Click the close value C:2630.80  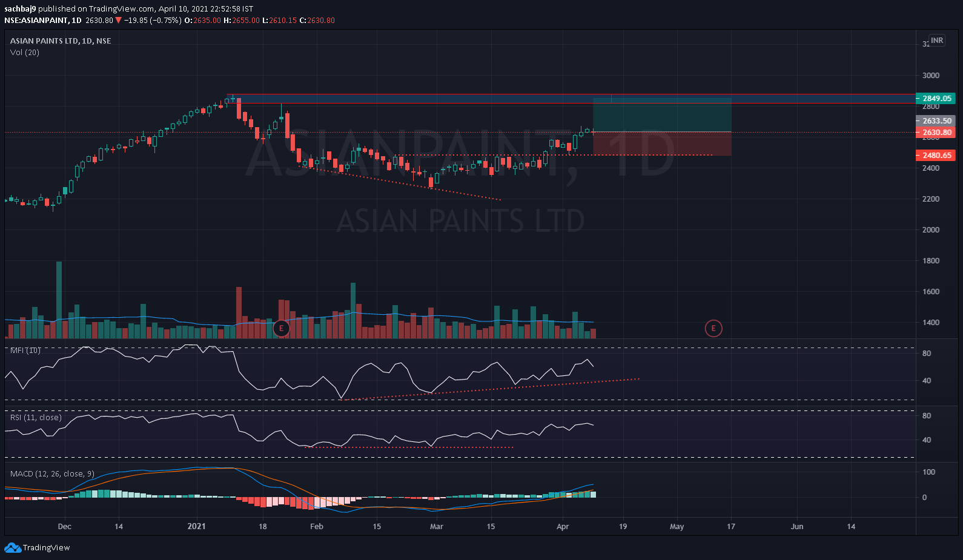(317, 21)
